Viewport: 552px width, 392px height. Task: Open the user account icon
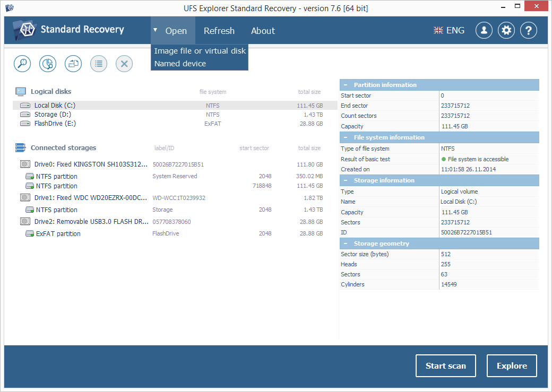(484, 31)
